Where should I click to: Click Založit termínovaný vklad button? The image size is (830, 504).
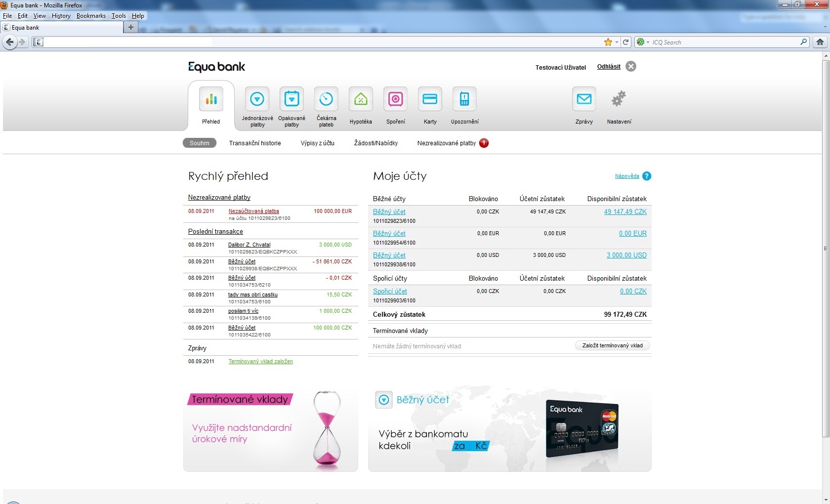coord(613,345)
